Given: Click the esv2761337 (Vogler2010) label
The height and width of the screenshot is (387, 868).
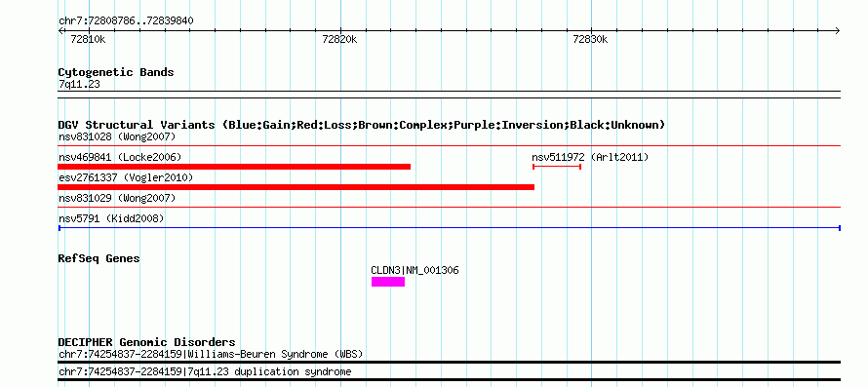Looking at the screenshot, I should 126,177.
